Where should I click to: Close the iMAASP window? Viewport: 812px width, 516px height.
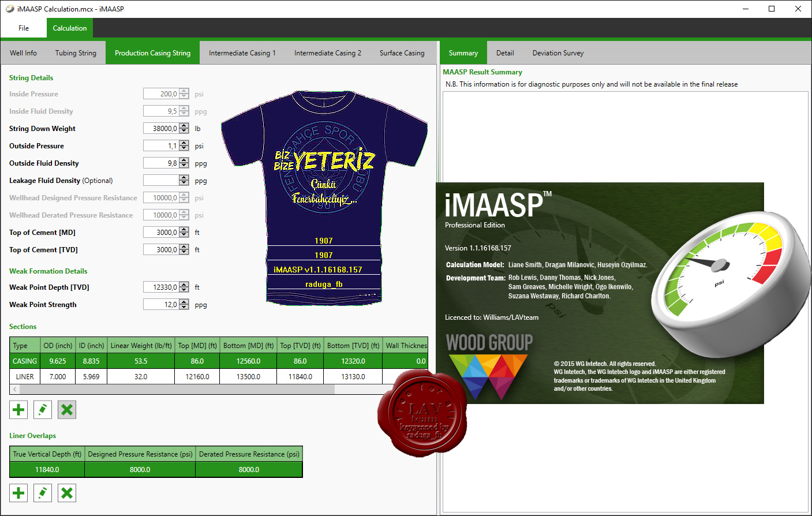pyautogui.click(x=798, y=9)
